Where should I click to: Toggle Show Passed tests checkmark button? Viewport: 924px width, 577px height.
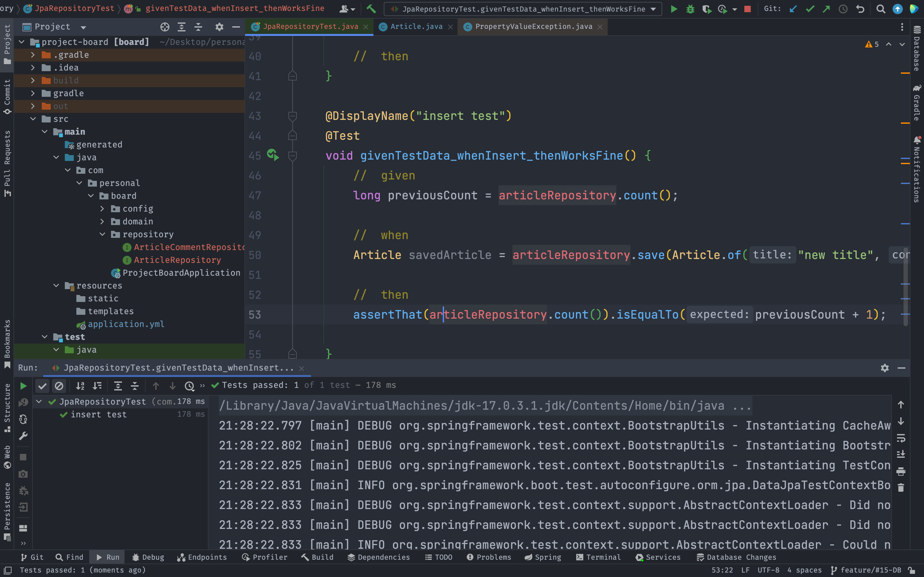tap(42, 386)
